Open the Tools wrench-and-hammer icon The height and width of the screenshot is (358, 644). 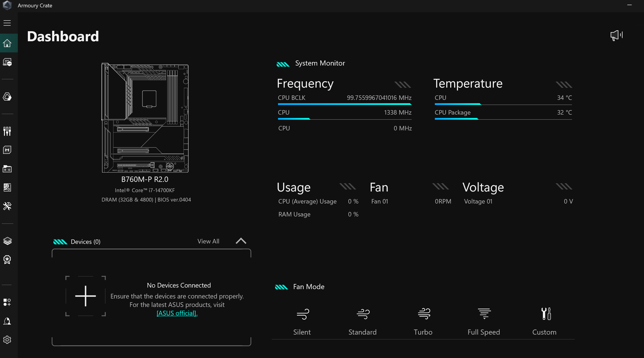[x=7, y=206]
